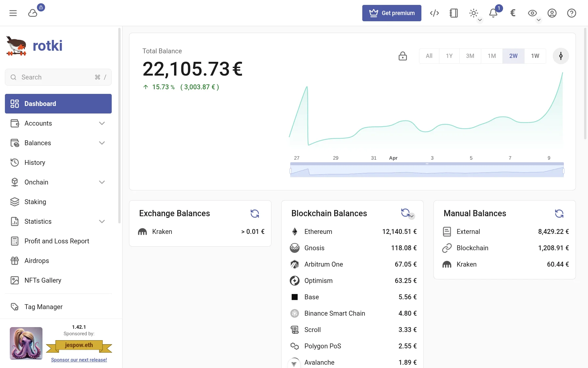Click the sun theme icon

coord(474,13)
